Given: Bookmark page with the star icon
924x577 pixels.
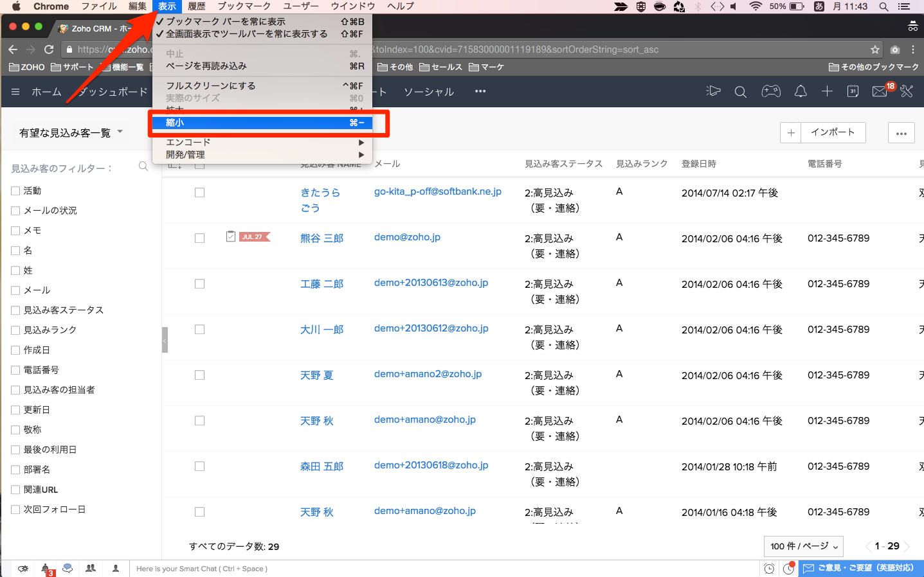Looking at the screenshot, I should click(874, 49).
